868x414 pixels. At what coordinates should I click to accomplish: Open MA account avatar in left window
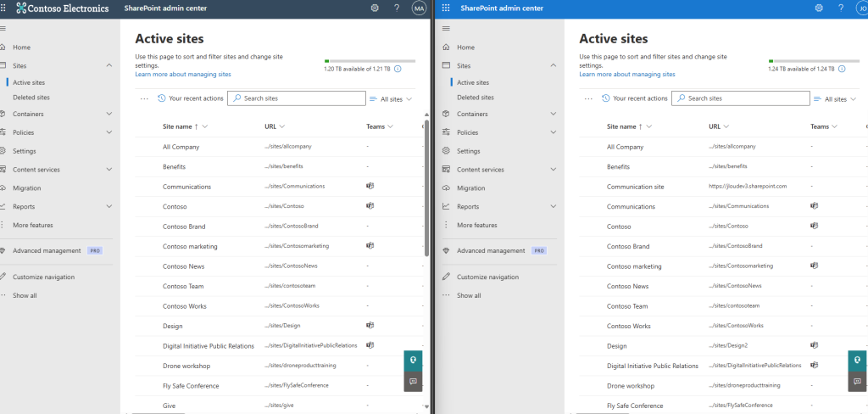pos(419,8)
